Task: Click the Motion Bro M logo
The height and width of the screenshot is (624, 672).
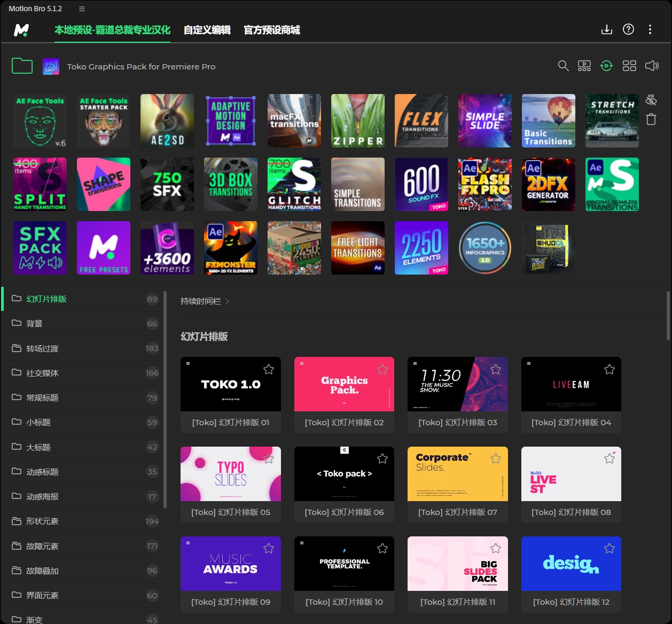Action: point(21,30)
